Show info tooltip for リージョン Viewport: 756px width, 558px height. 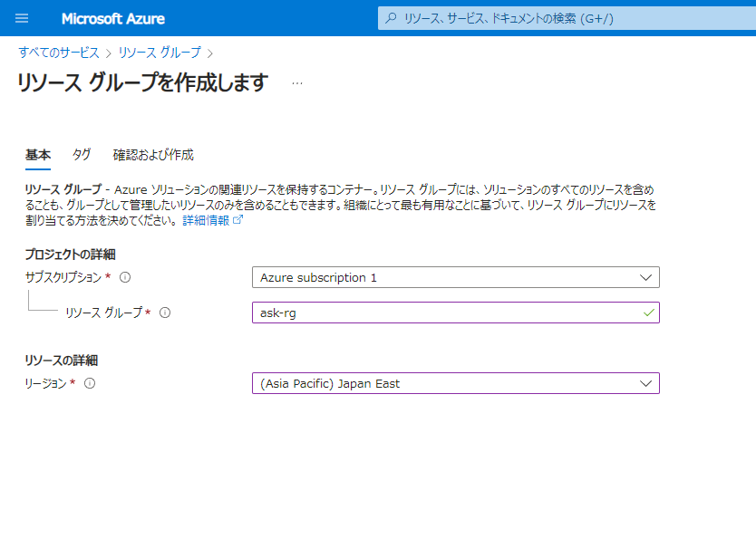pyautogui.click(x=90, y=383)
